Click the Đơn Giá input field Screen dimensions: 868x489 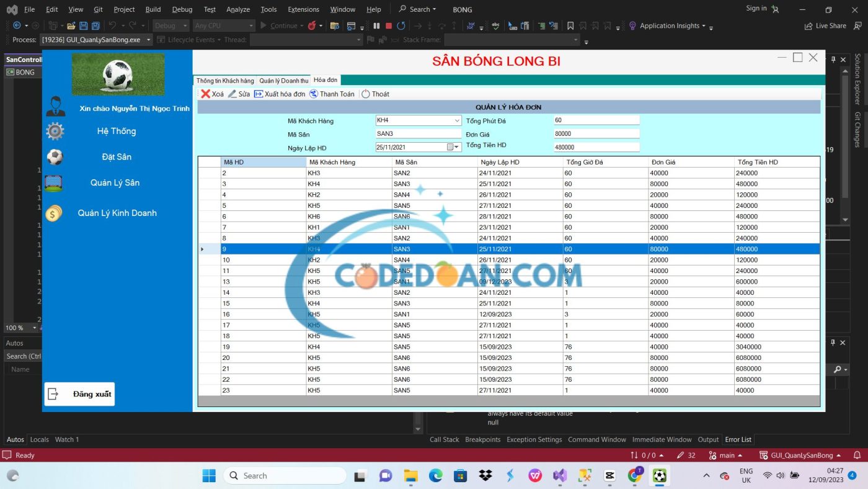tap(596, 134)
